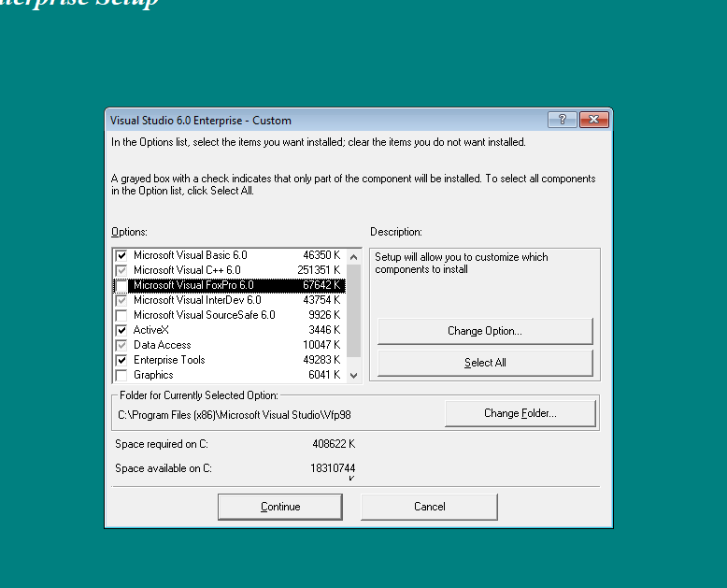This screenshot has height=588, width=727.
Task: Click the Change Option... button
Action: (x=485, y=331)
